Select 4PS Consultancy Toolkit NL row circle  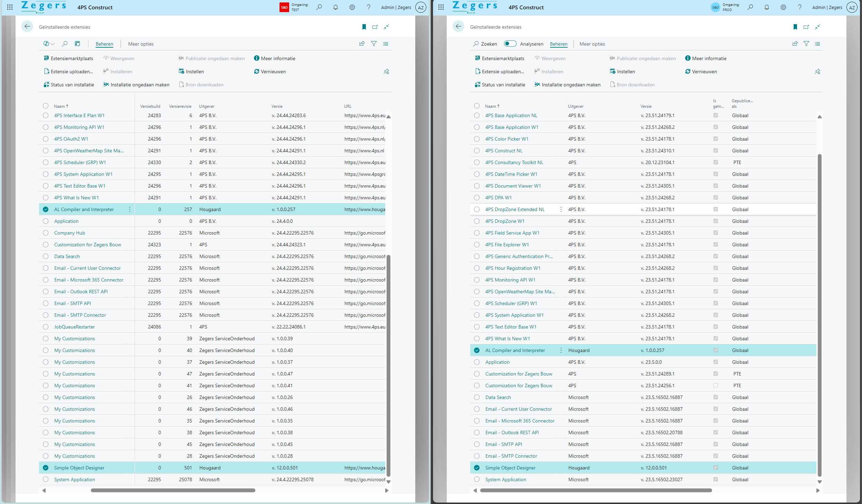pos(477,162)
